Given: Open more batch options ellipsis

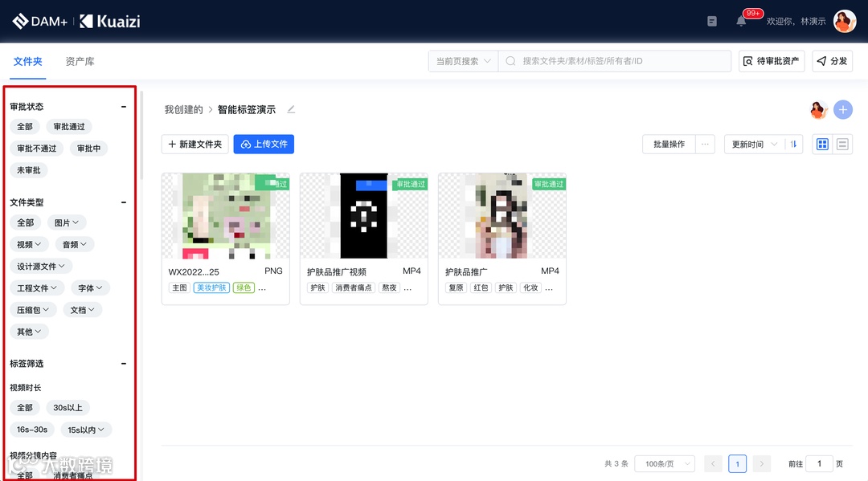Looking at the screenshot, I should 705,145.
